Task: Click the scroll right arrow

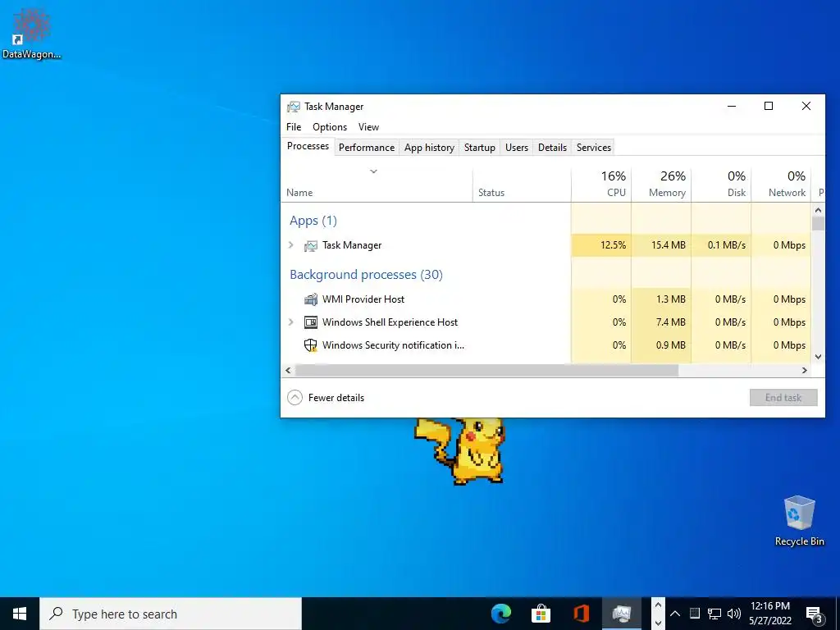Action: pos(804,370)
